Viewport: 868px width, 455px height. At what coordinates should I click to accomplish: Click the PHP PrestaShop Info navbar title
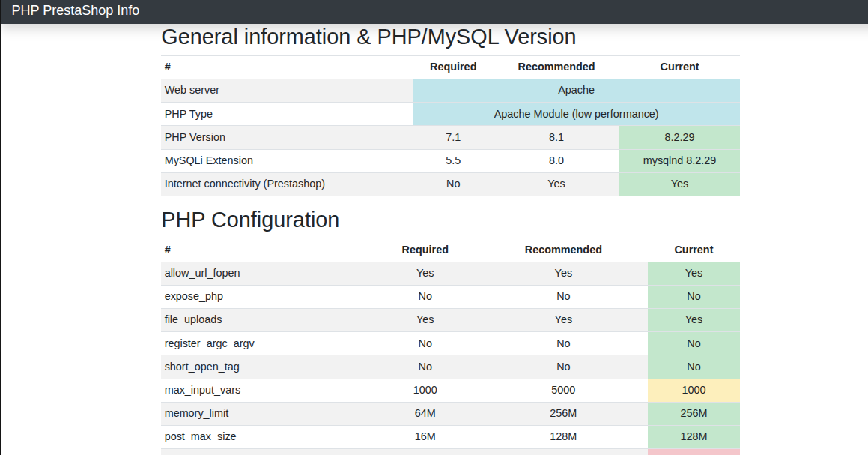point(76,10)
